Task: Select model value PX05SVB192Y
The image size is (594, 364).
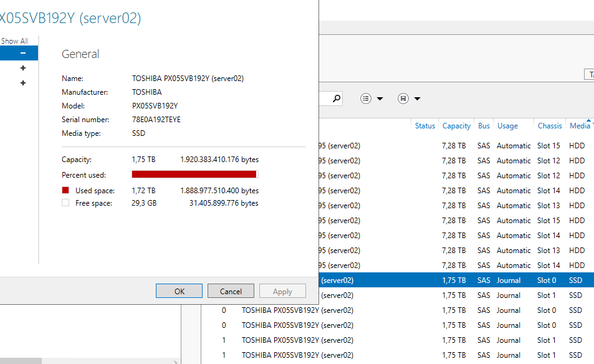Action: pyautogui.click(x=155, y=106)
